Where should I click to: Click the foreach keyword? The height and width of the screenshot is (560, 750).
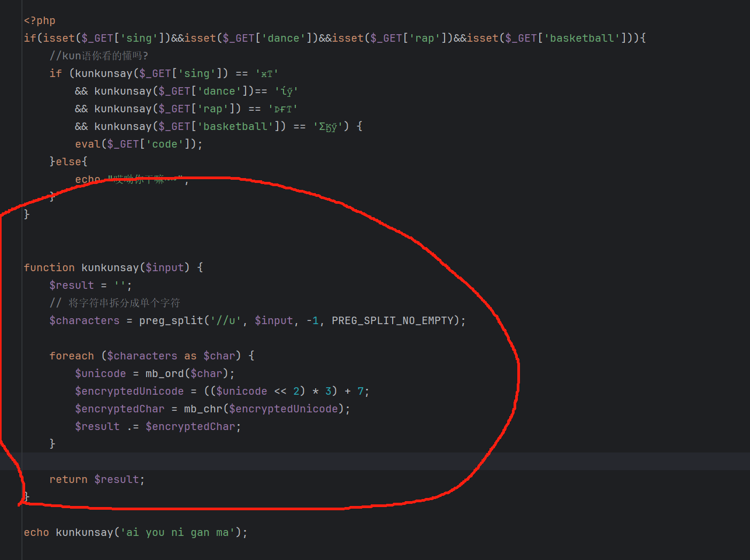pos(72,356)
